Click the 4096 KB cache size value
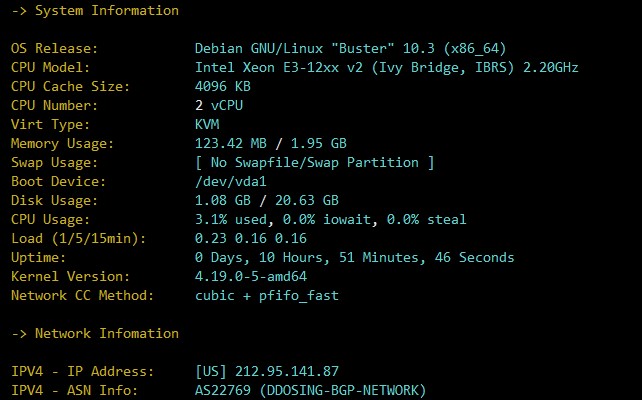The width and height of the screenshot is (642, 400). tap(222, 87)
